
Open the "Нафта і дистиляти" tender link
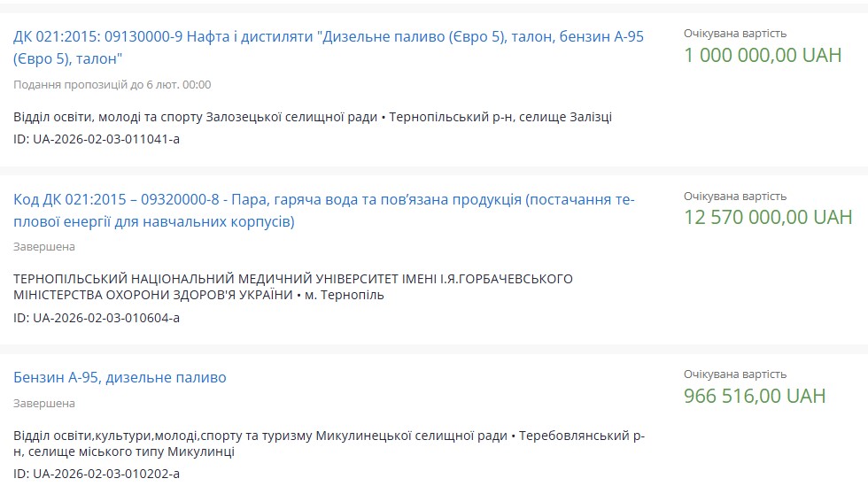[328, 37]
